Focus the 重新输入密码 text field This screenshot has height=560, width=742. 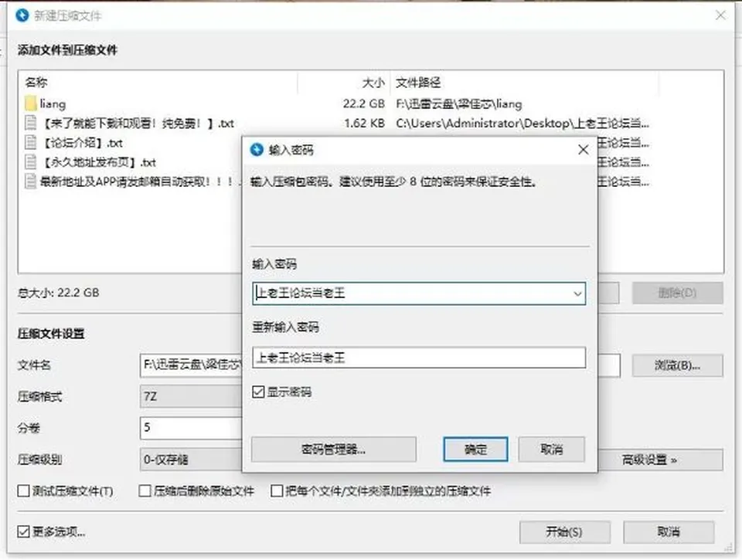point(419,358)
